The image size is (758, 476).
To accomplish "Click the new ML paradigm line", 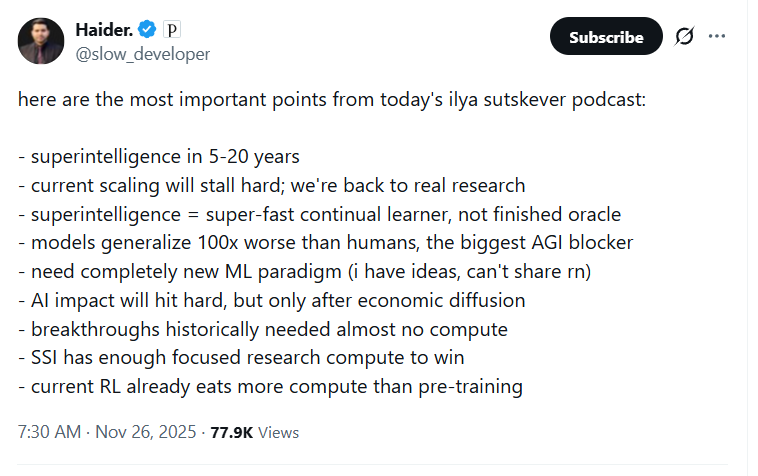I will (x=305, y=272).
